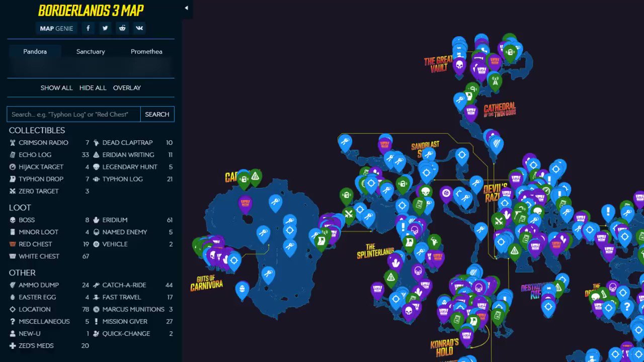This screenshot has height=362, width=644.
Task: Click the Borderlands 3 Map title
Action: [x=91, y=10]
